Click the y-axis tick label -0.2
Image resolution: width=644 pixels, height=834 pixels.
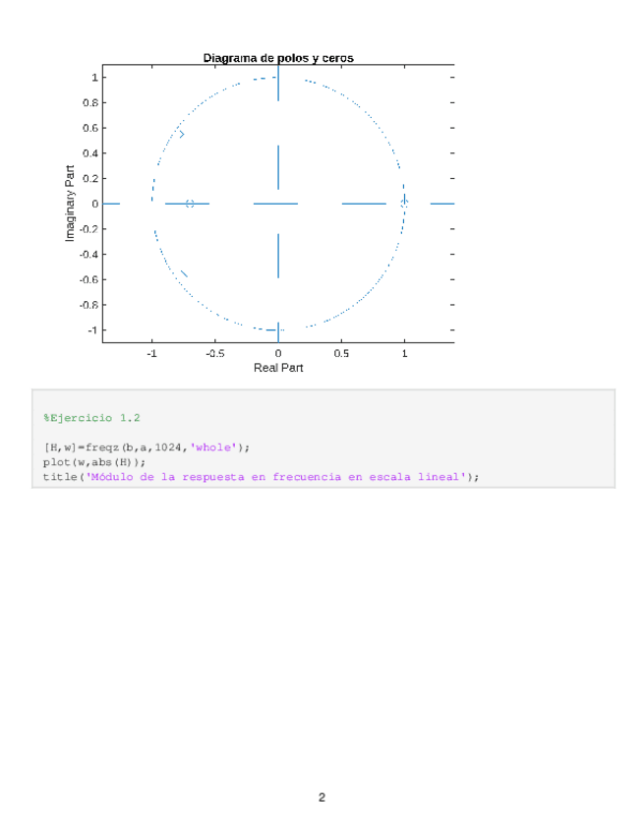coord(88,229)
